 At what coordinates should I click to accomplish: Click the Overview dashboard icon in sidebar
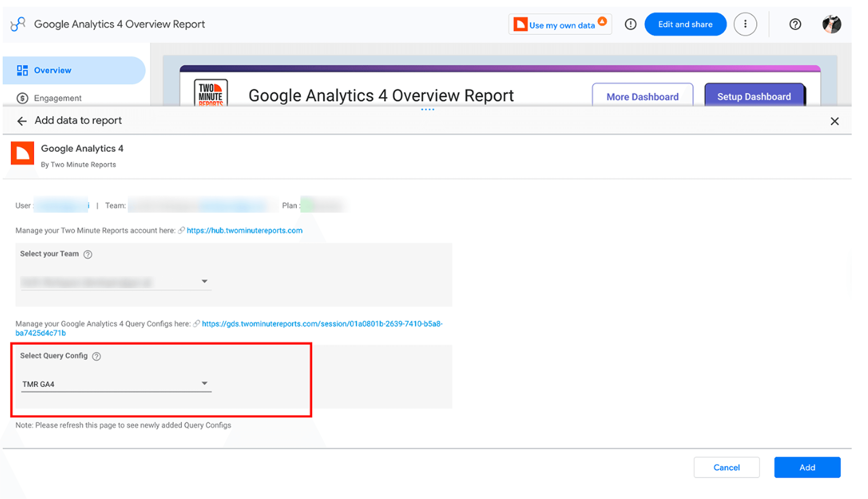[x=22, y=70]
